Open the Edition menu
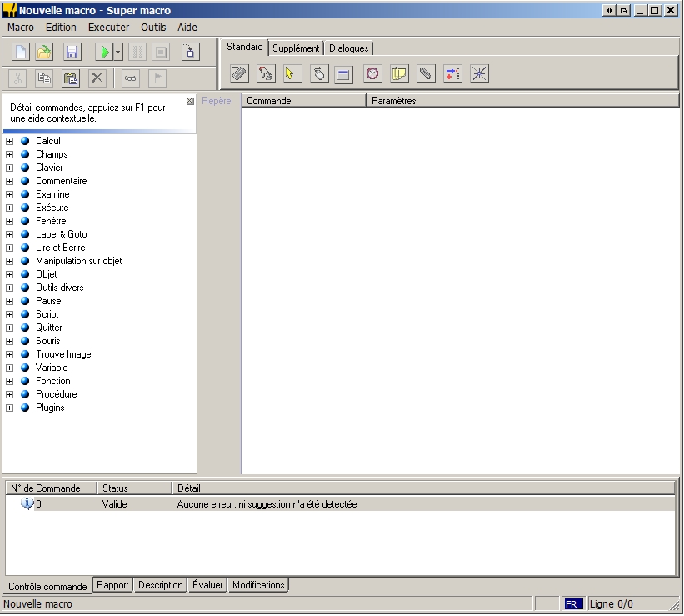684x616 pixels. (61, 27)
